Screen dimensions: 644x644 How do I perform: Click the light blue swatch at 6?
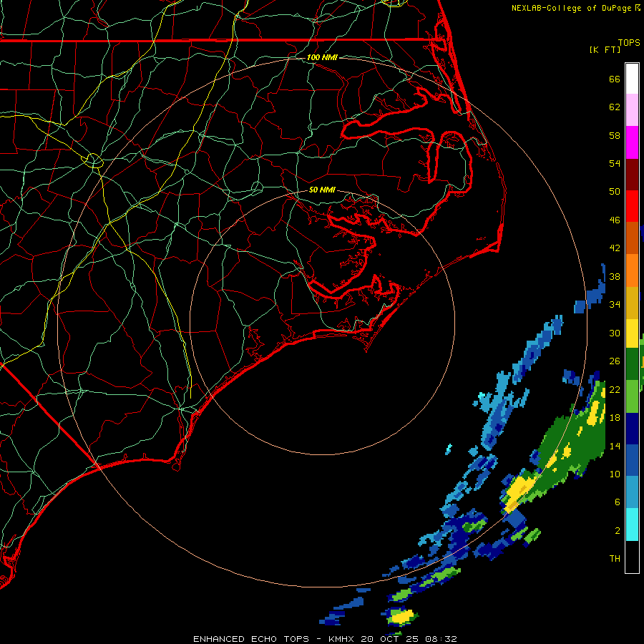coord(632,492)
